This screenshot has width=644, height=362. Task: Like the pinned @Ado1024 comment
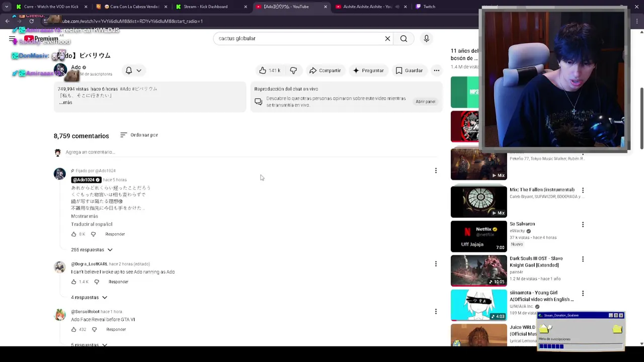click(x=73, y=234)
